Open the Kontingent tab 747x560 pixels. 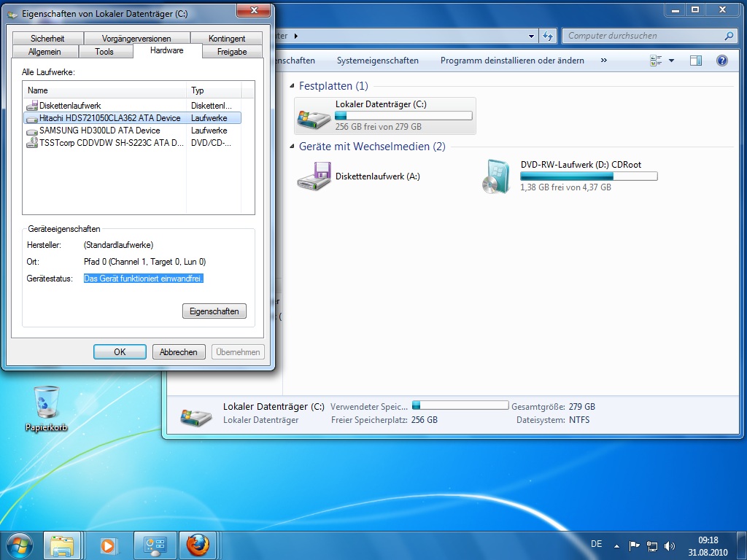pos(226,38)
